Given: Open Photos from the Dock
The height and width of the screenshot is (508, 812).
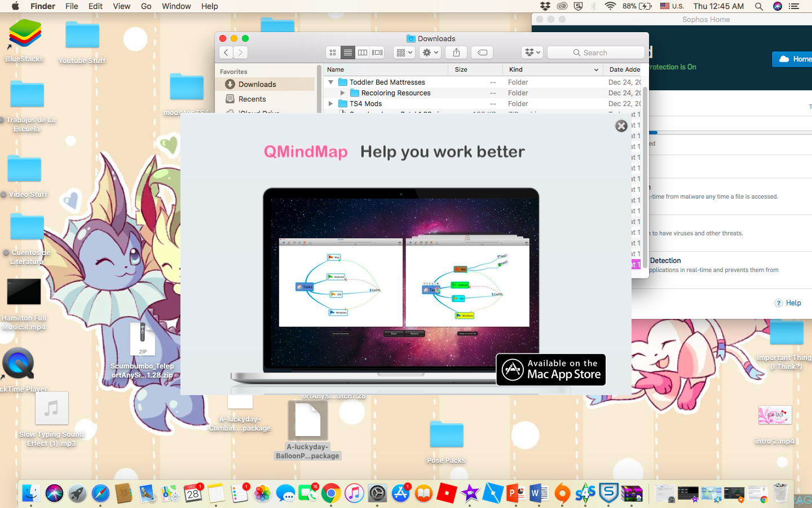Looking at the screenshot, I should (262, 493).
